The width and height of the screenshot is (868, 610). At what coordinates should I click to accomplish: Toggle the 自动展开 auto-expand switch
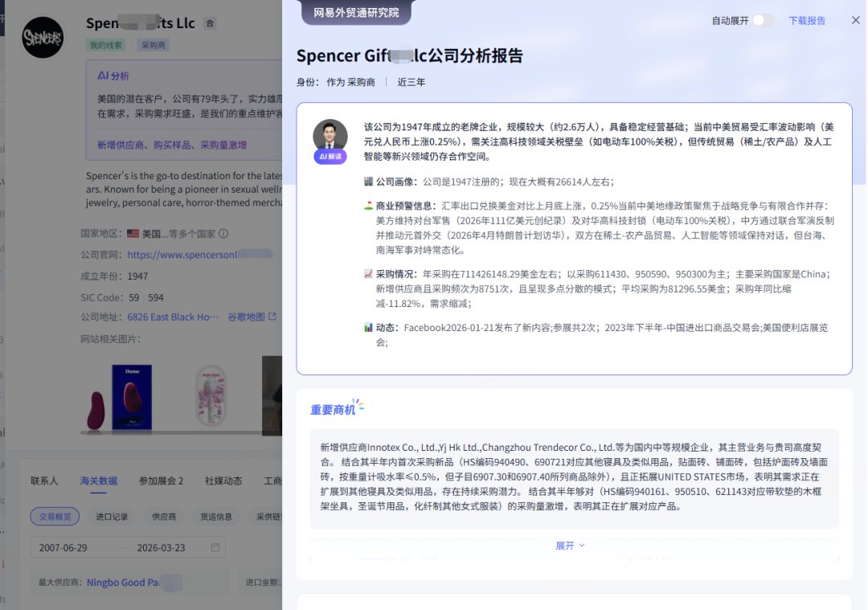pos(763,20)
